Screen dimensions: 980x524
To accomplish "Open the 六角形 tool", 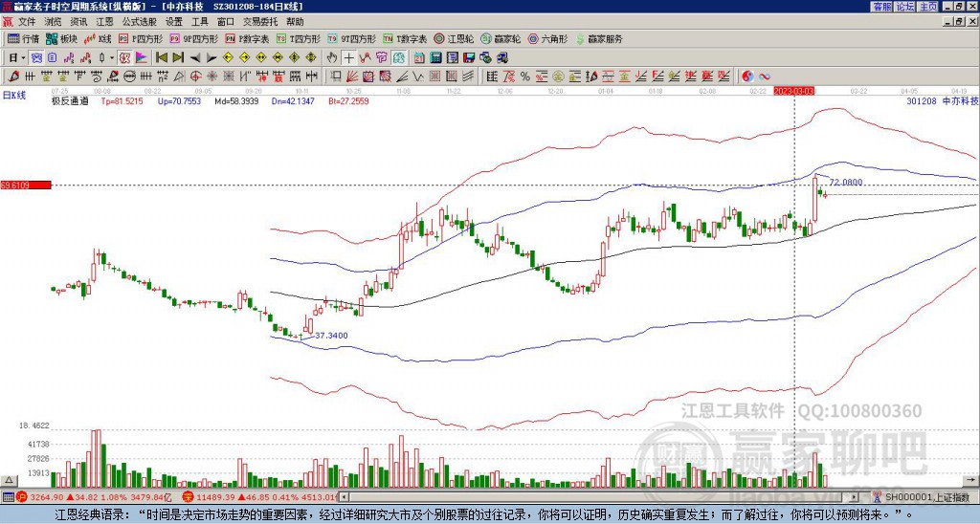I will [x=548, y=38].
